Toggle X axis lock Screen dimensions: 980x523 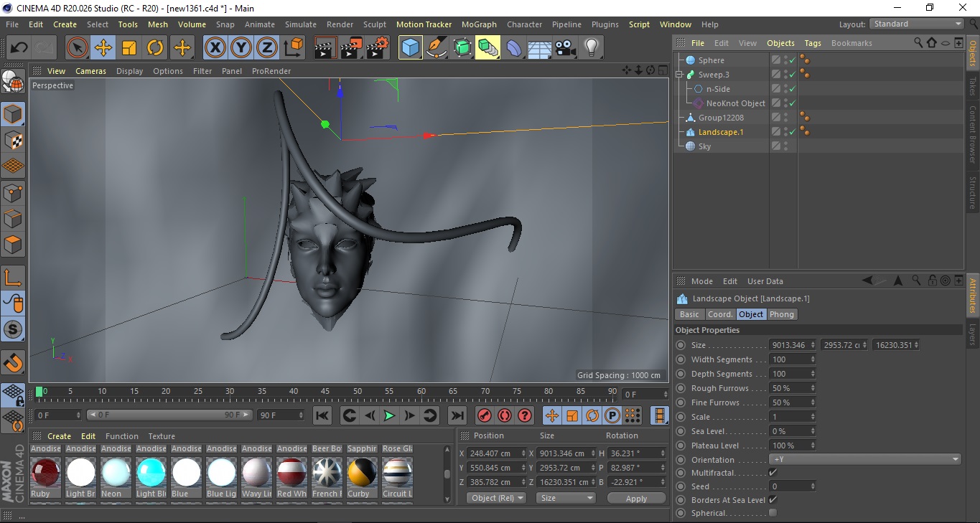[215, 48]
